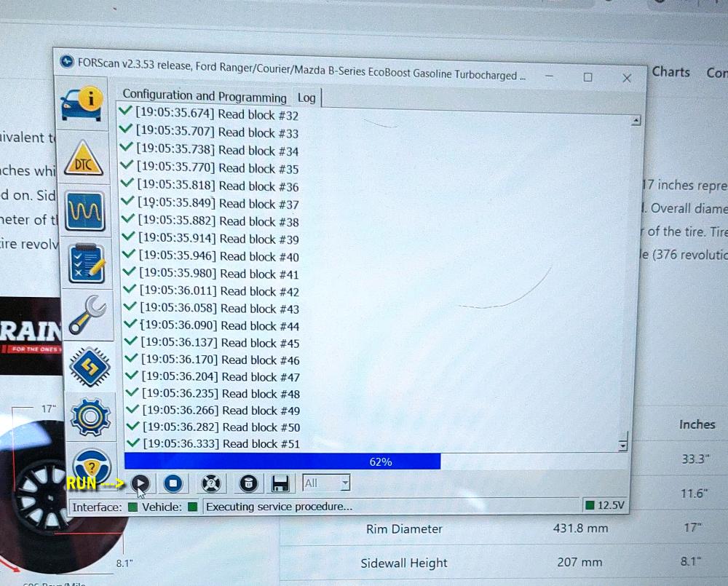728x586 pixels.
Task: Click the trash clear log icon
Action: click(248, 483)
